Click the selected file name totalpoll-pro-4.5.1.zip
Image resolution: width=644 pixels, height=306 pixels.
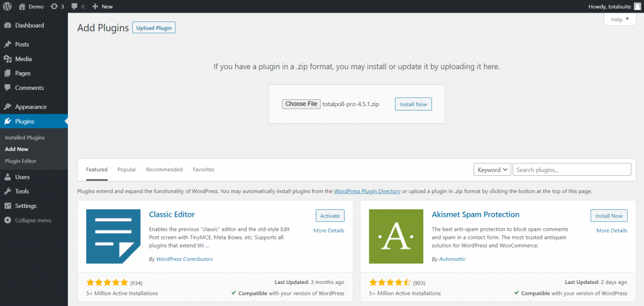pyautogui.click(x=351, y=104)
